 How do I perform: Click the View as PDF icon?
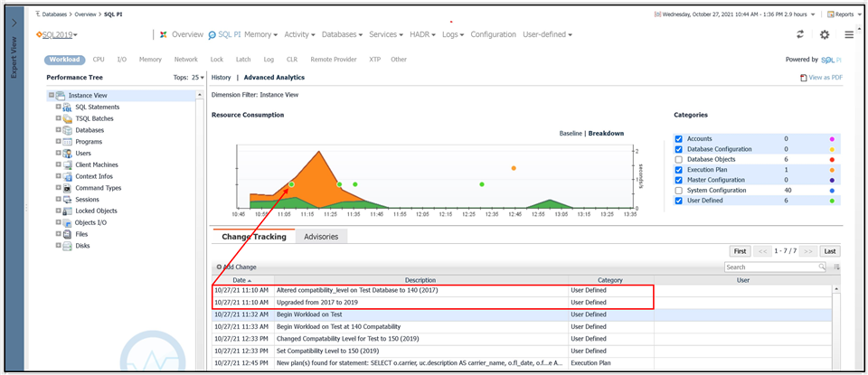pos(803,78)
